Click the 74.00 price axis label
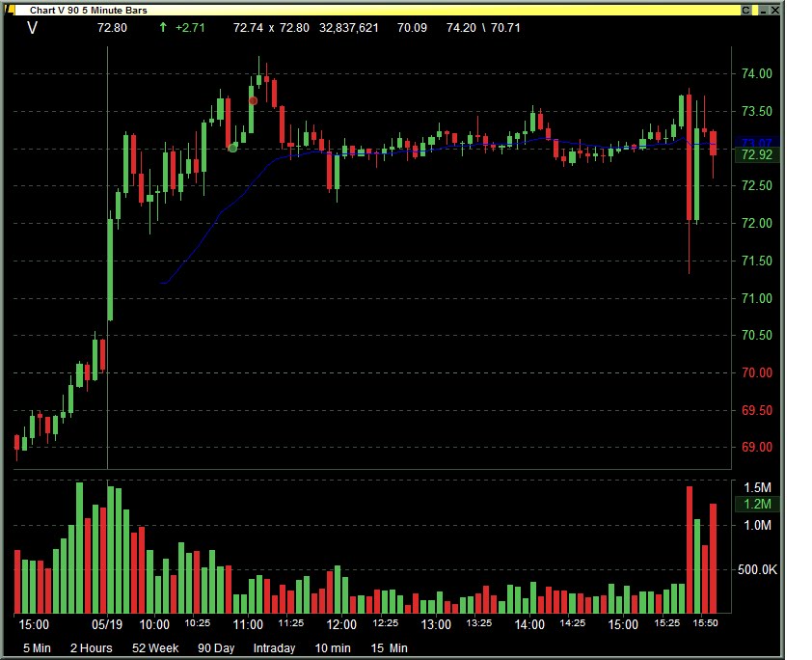The width and height of the screenshot is (812, 660). [x=757, y=74]
